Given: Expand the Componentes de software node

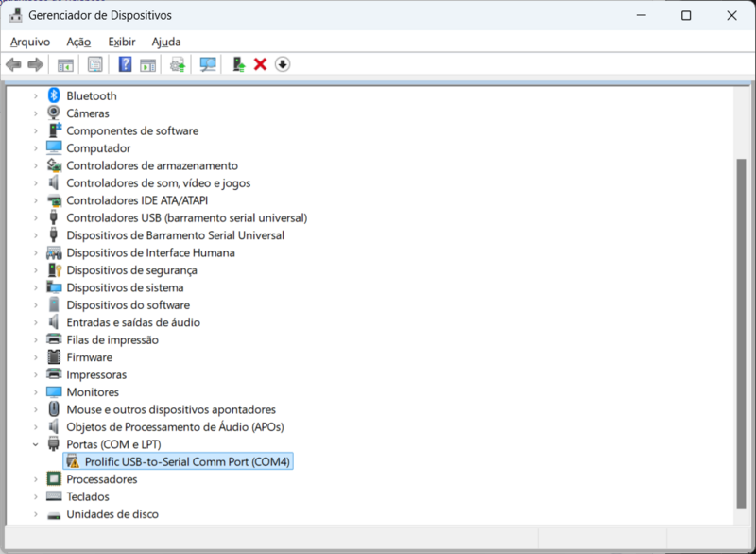Looking at the screenshot, I should 36,130.
